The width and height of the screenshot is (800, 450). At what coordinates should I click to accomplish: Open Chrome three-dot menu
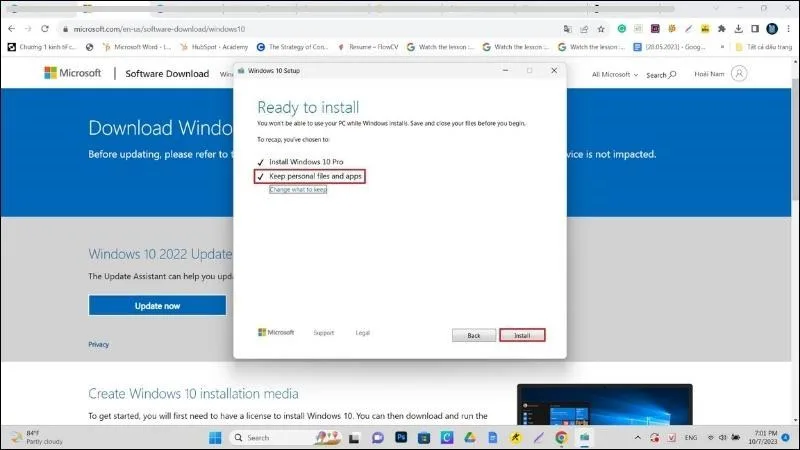tap(789, 29)
